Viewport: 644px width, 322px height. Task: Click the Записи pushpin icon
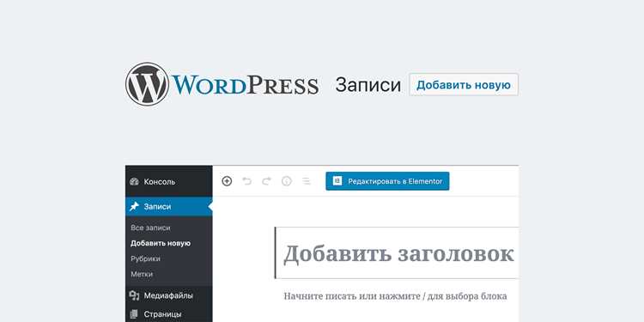pyautogui.click(x=134, y=207)
